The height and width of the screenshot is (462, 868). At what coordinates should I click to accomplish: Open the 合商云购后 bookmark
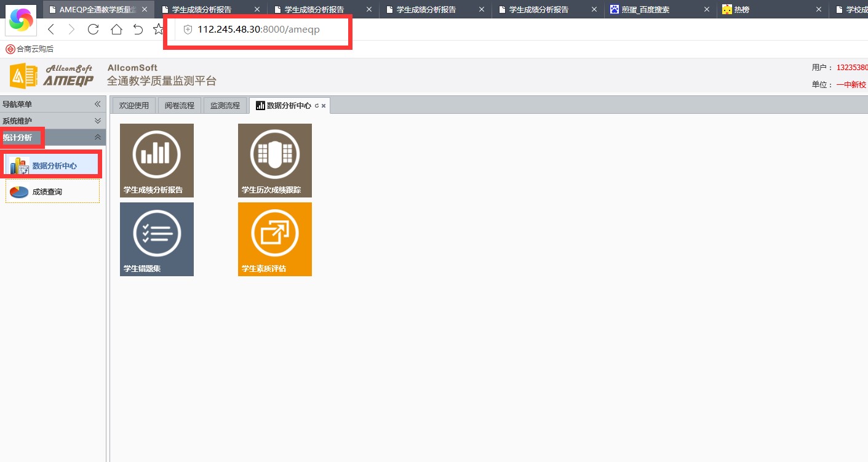30,49
